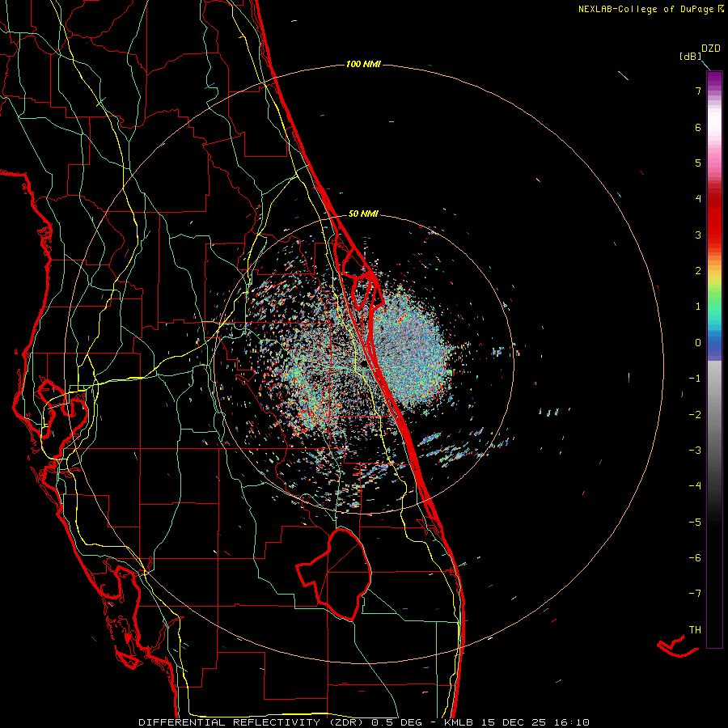This screenshot has height=728, width=728.
Task: Click the DIFFERENTIAL REFLECTIVITY (ZDR) caption text
Action: 252,722
